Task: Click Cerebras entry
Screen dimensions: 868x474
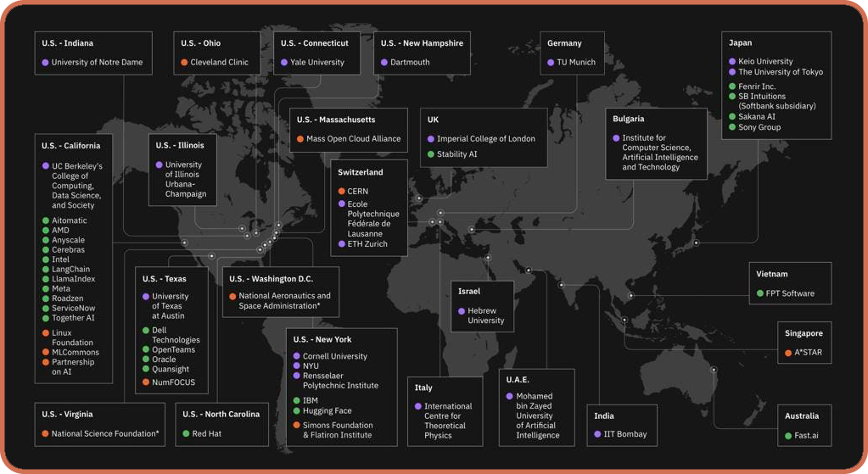Action: 68,250
